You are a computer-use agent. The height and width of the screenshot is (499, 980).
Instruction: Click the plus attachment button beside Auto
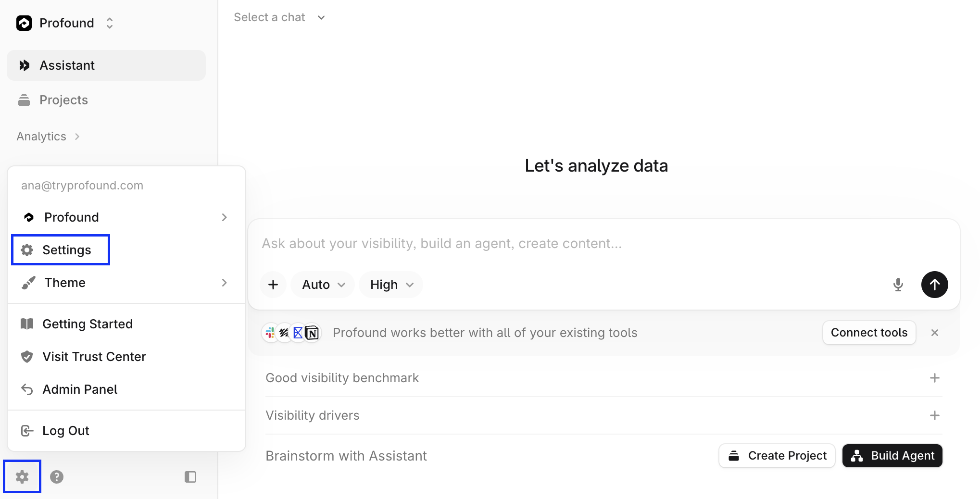click(273, 285)
